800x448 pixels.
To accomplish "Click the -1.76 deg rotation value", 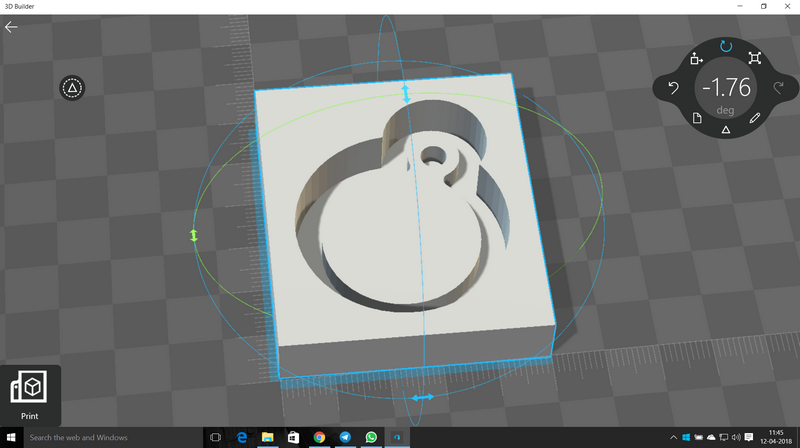I will point(726,88).
